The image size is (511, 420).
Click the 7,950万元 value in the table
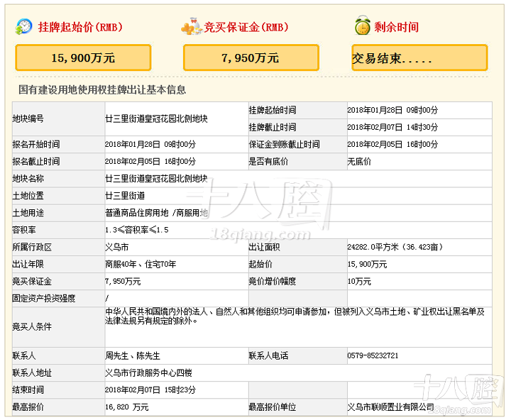[x=123, y=282]
